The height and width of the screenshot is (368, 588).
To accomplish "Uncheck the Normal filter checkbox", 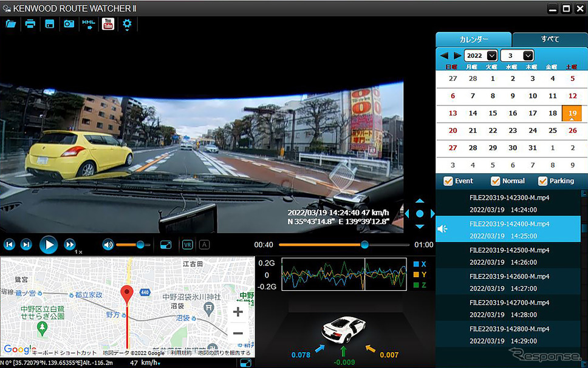I will coord(496,181).
